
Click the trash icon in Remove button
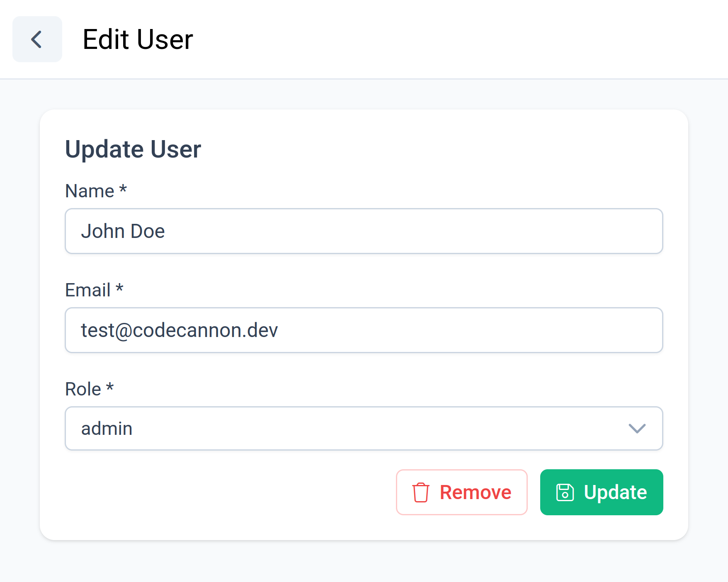pyautogui.click(x=420, y=492)
